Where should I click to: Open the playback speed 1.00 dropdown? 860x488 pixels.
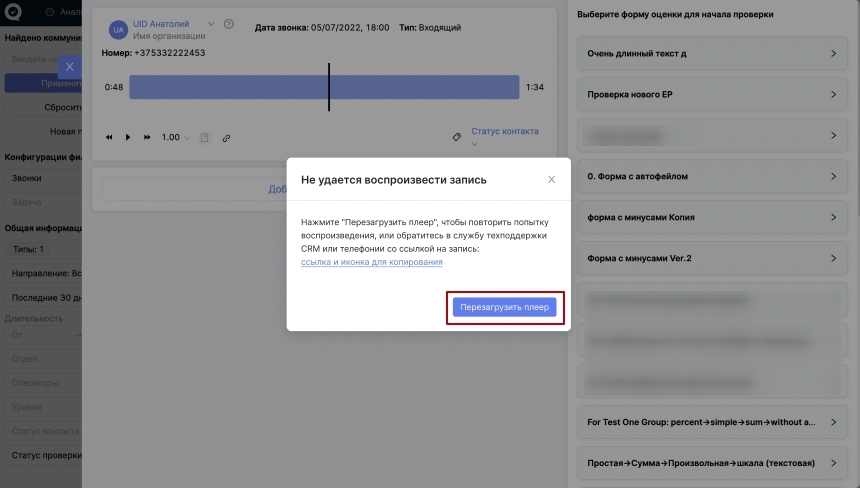[176, 138]
